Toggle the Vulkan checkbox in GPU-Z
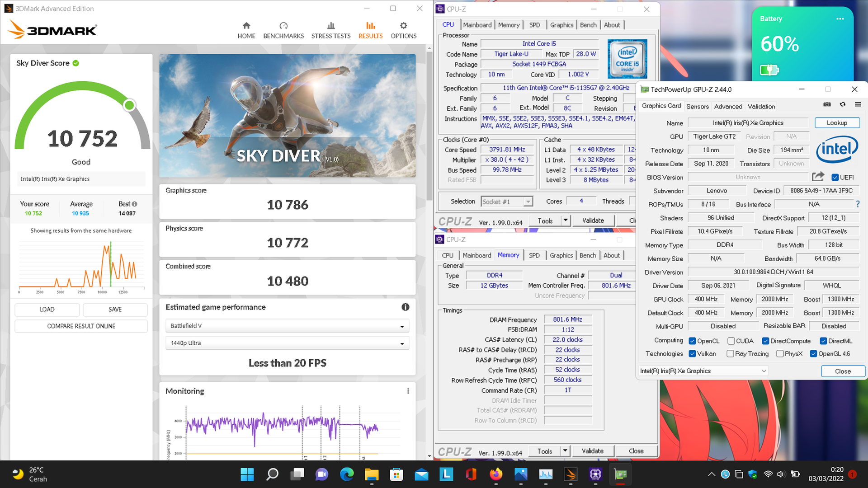868x488 pixels. pyautogui.click(x=692, y=353)
